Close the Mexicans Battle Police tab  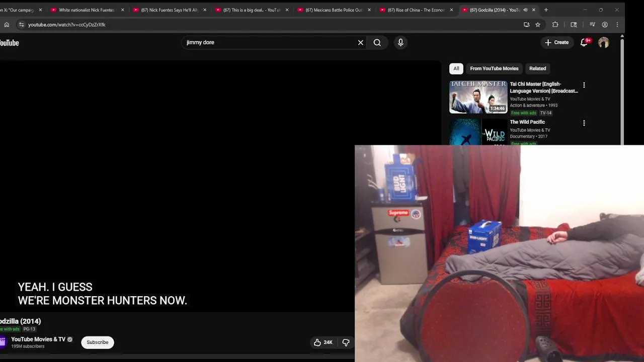tap(369, 10)
